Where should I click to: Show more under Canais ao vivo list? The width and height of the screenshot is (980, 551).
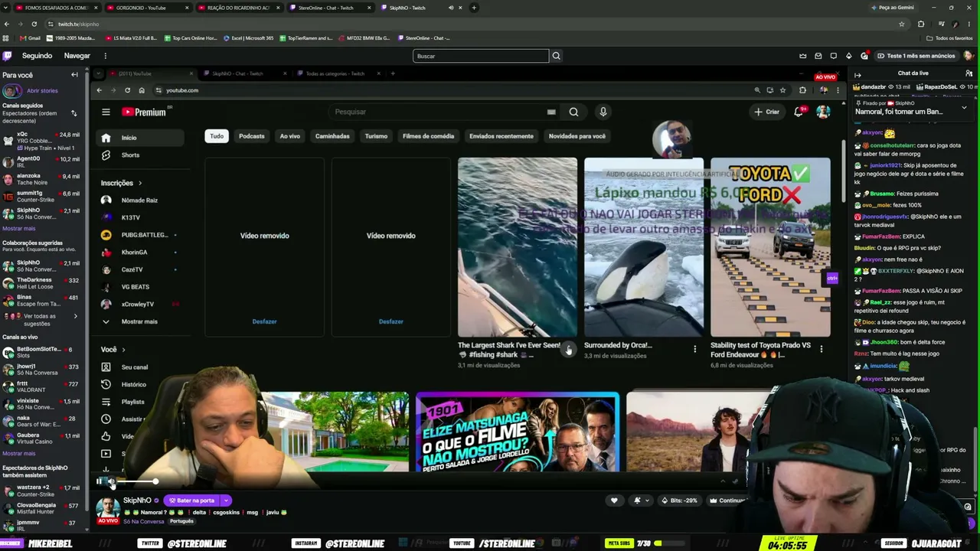(18, 453)
